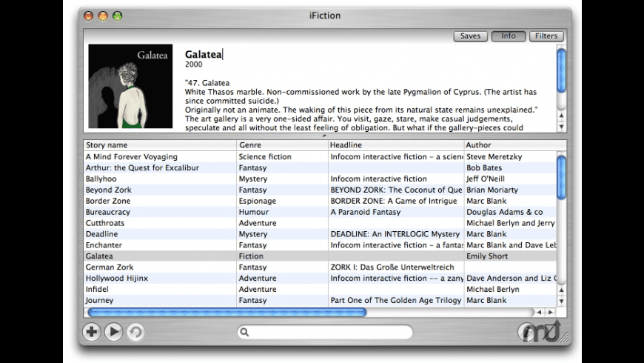Click the story list scroll up arrow
Screen dimensions: 644x363
point(561,290)
